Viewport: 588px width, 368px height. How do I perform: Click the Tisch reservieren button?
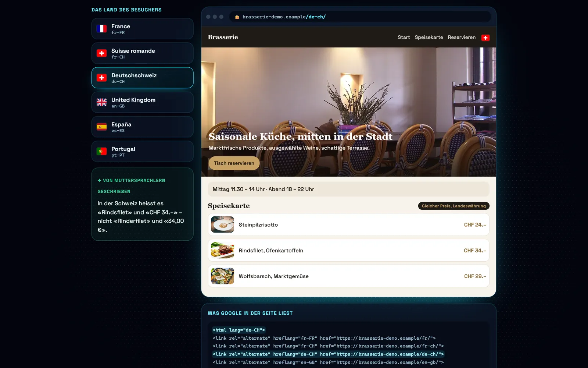(x=234, y=163)
